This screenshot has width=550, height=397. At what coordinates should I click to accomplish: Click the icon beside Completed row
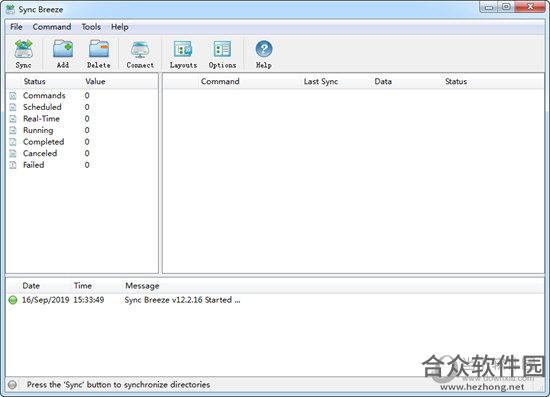[13, 142]
